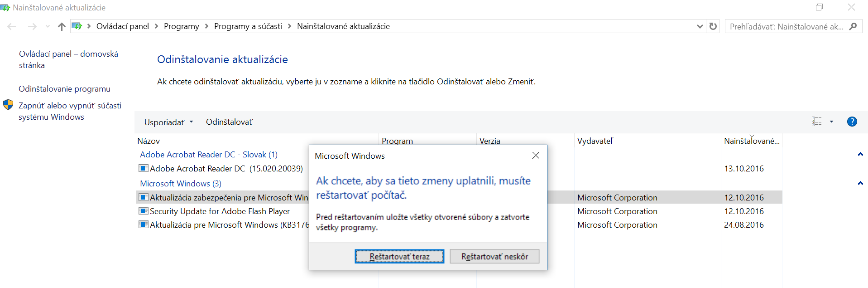Image resolution: width=868 pixels, height=288 pixels.
Task: Open view options dropdown arrow
Action: click(x=831, y=122)
